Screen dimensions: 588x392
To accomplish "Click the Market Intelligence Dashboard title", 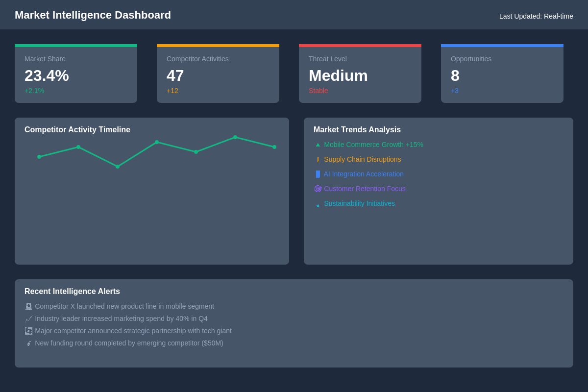I will pos(93,15).
